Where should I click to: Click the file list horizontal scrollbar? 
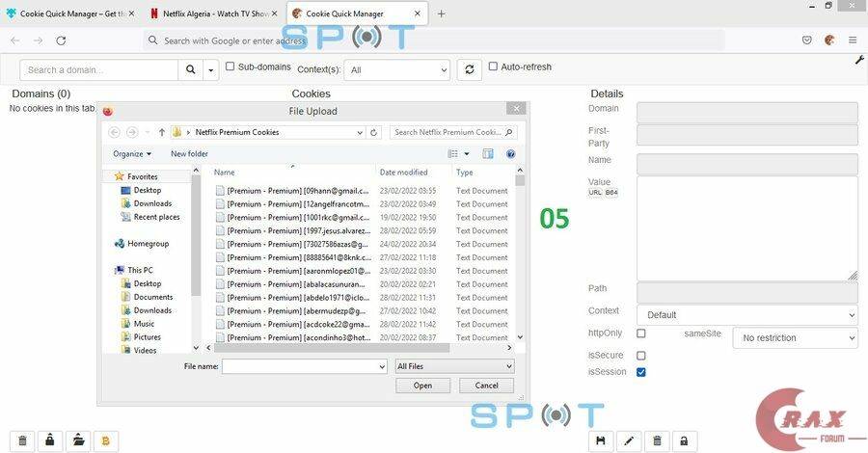(332, 348)
